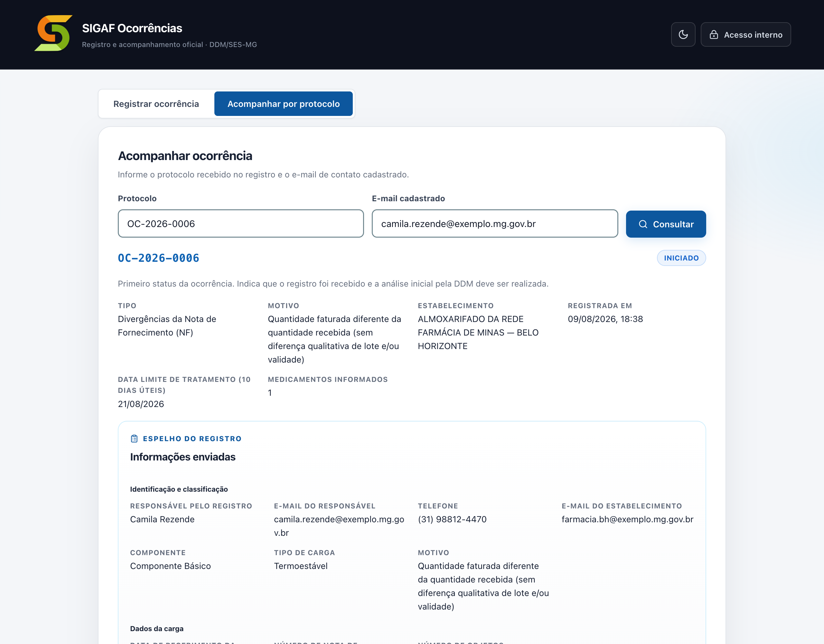Viewport: 824px width, 644px height.
Task: Switch to Registrar ocorrência tab
Action: pyautogui.click(x=156, y=104)
